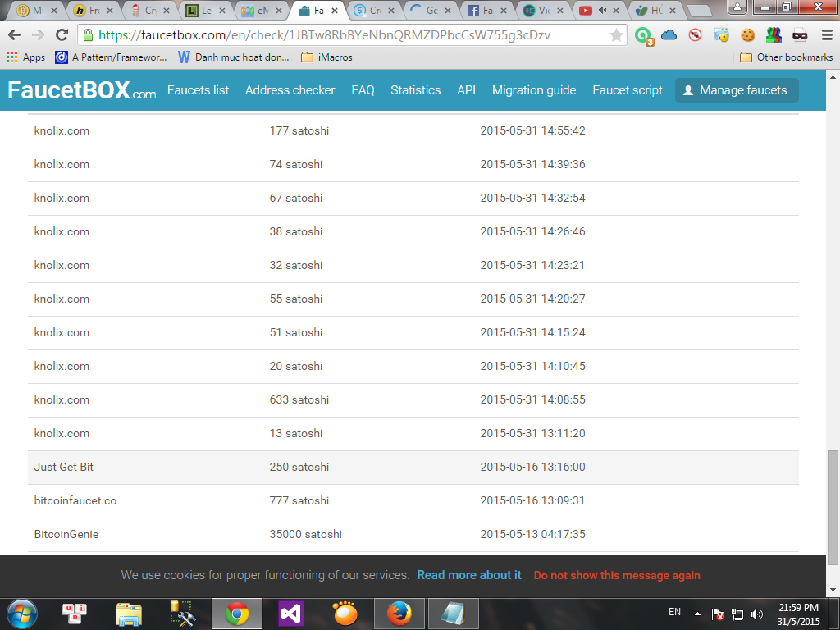Open Firefox from the taskbar
The image size is (840, 630).
(399, 614)
